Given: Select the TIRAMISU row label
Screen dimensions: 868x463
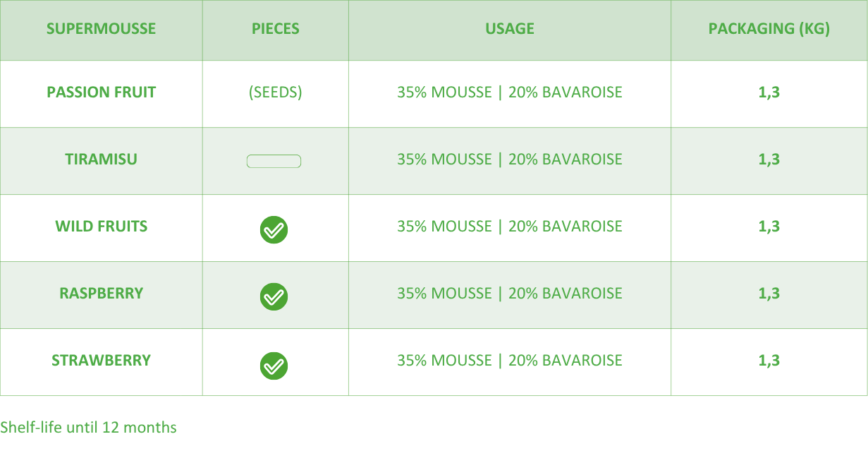Looking at the screenshot, I should click(101, 160).
